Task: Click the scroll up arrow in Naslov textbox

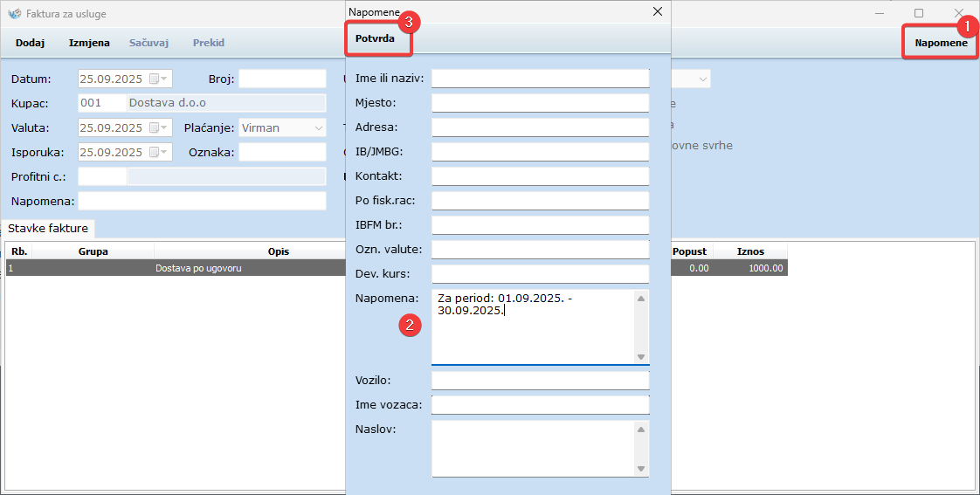Action: 640,430
